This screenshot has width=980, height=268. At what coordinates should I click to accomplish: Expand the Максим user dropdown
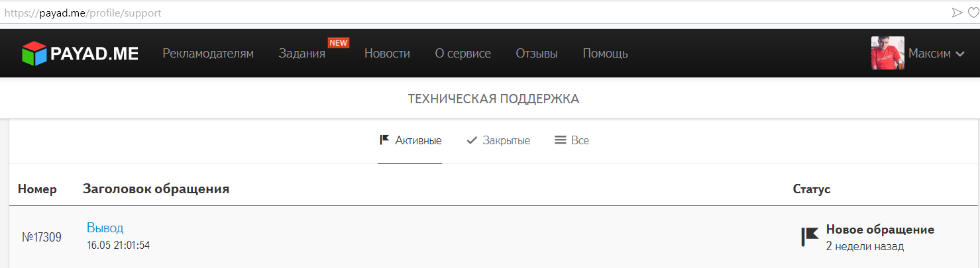coord(936,54)
